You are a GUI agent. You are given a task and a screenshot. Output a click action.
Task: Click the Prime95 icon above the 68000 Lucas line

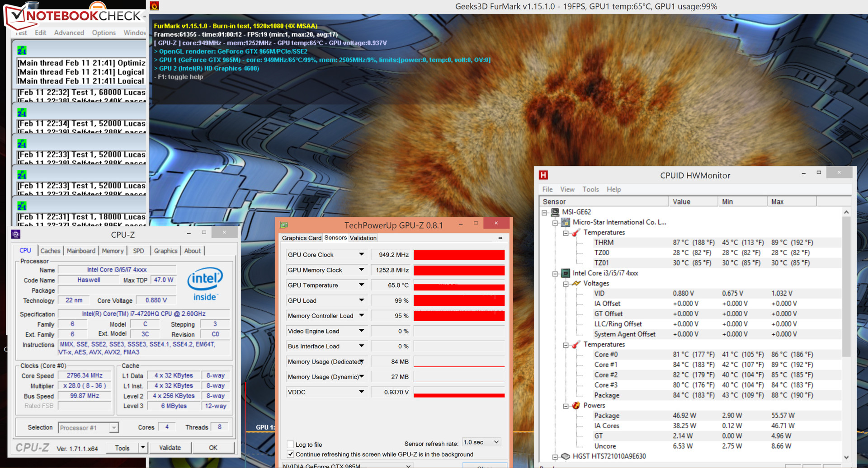pyautogui.click(x=22, y=50)
